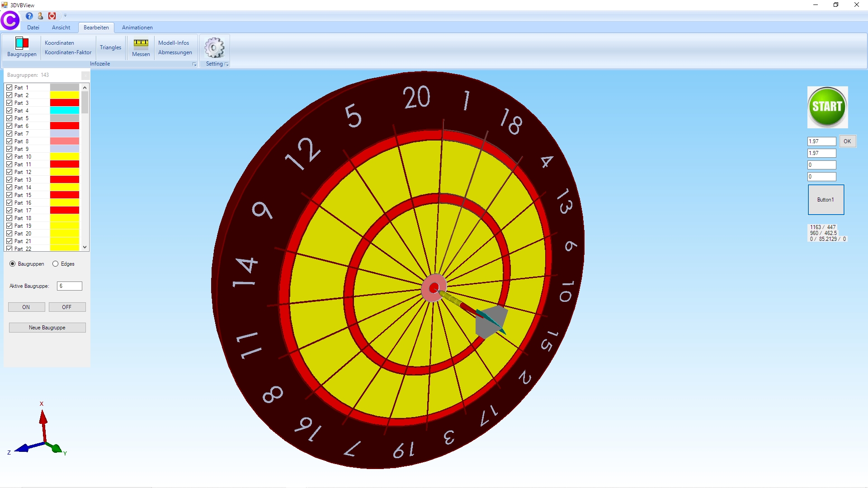The width and height of the screenshot is (868, 488).
Task: Click the user profile icon in quick toolbar
Action: [x=41, y=16]
